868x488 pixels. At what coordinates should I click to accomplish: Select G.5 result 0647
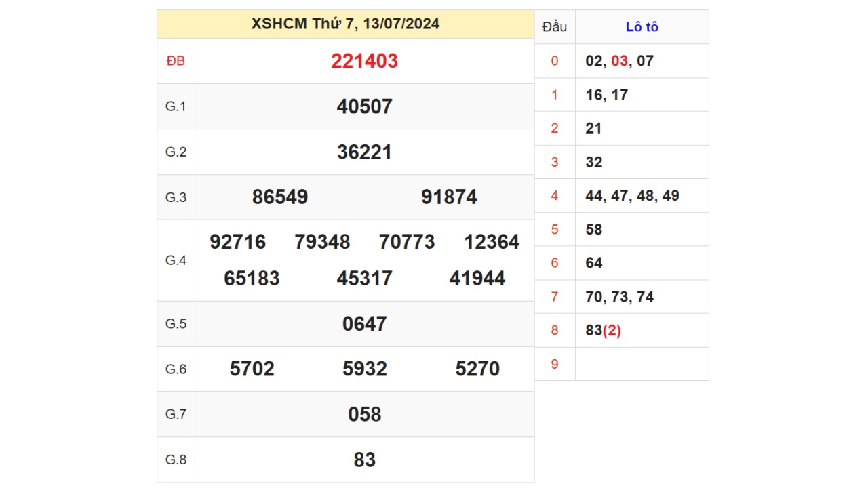point(364,324)
